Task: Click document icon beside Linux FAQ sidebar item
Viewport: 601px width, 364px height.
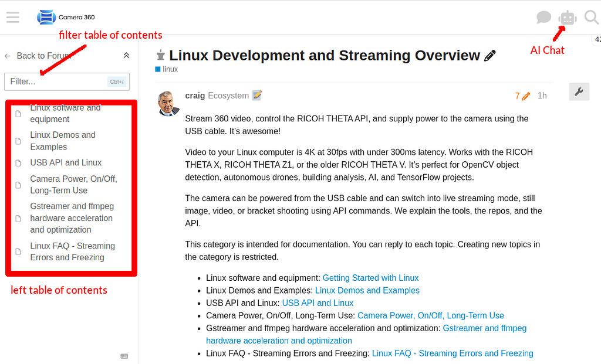Action: (x=18, y=252)
